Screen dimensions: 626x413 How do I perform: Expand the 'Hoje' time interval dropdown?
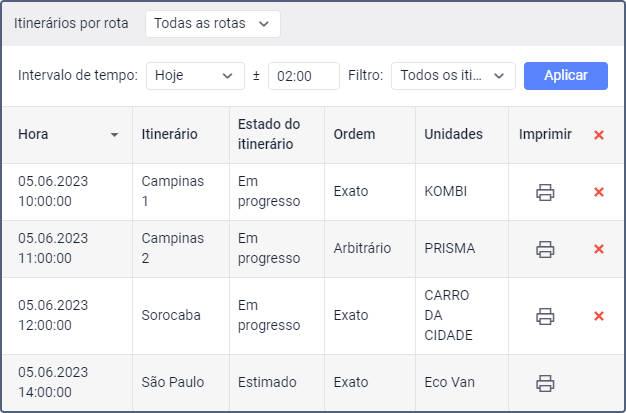pos(195,76)
